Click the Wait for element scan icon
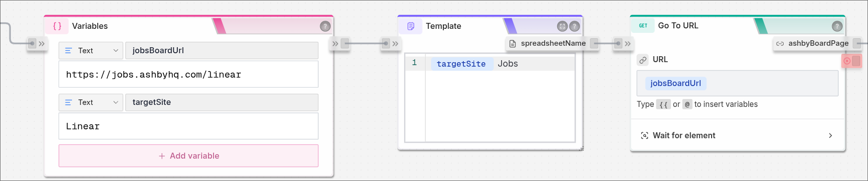This screenshot has height=181, width=868. point(645,135)
